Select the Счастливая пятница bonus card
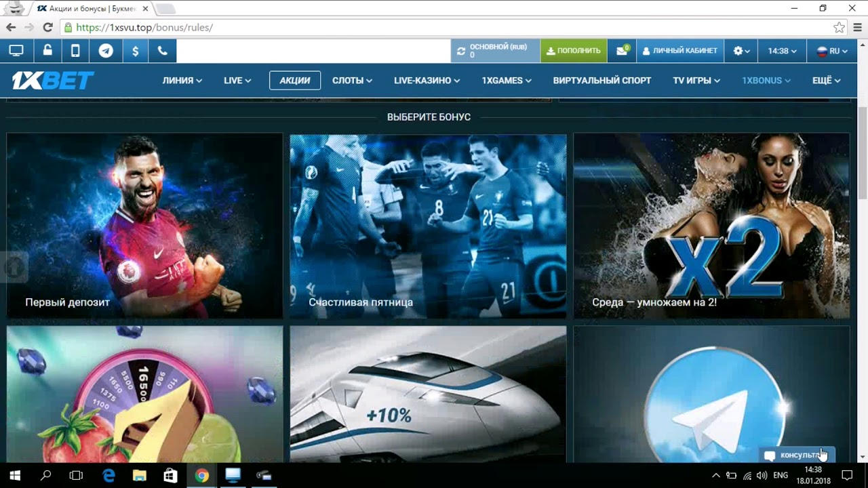This screenshot has width=868, height=488. [x=428, y=226]
